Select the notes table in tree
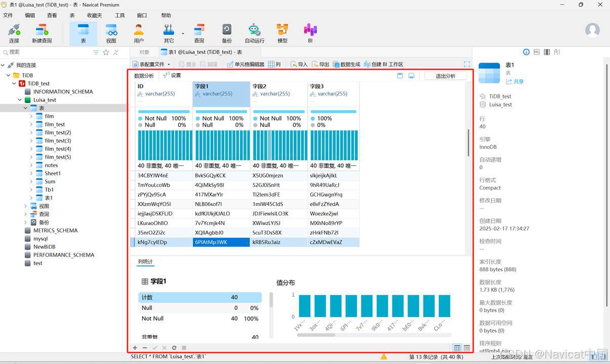Image resolution: width=610 pixels, height=364 pixels. pyautogui.click(x=51, y=165)
